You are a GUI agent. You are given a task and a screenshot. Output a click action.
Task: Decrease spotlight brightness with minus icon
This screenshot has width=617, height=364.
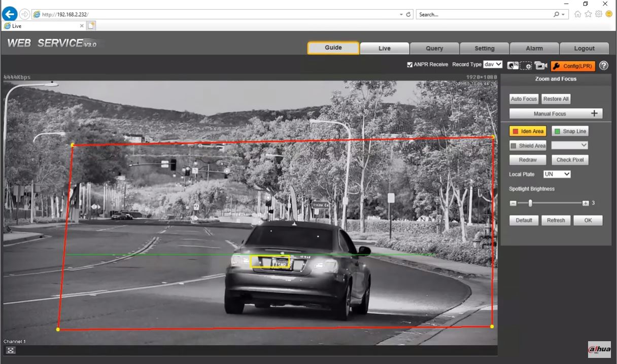pyautogui.click(x=513, y=203)
